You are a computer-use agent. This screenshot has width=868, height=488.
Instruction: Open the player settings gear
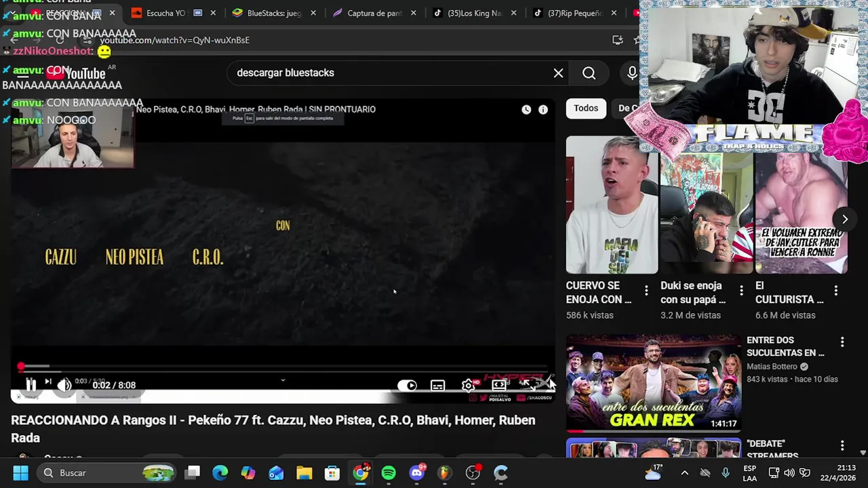point(468,386)
